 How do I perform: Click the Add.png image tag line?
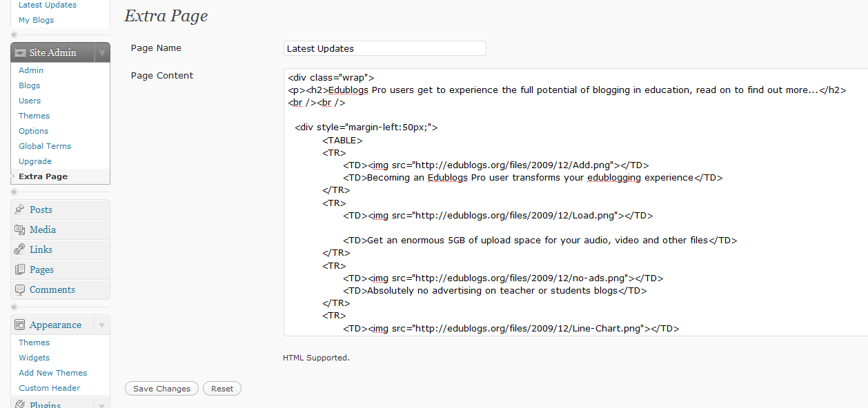click(496, 165)
